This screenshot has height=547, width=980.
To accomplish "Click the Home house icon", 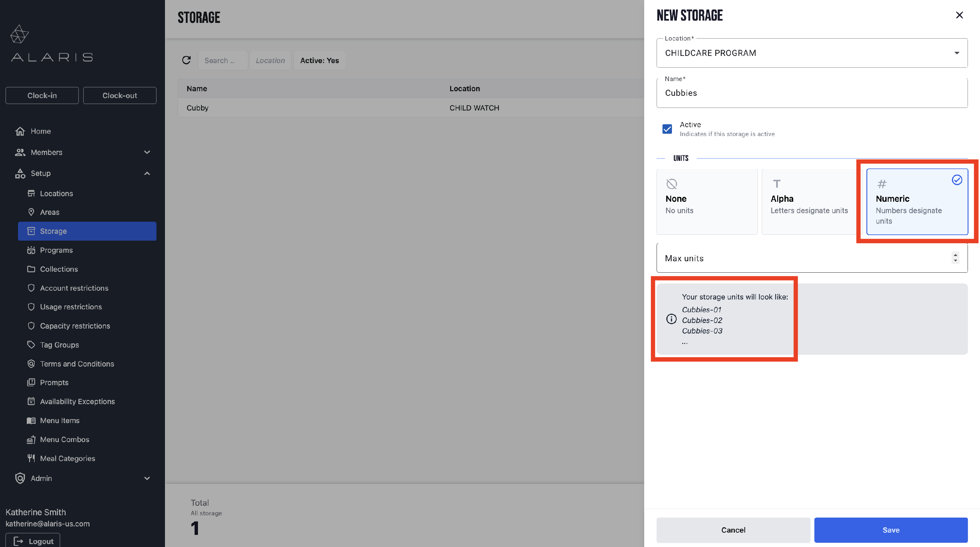I will click(x=20, y=131).
